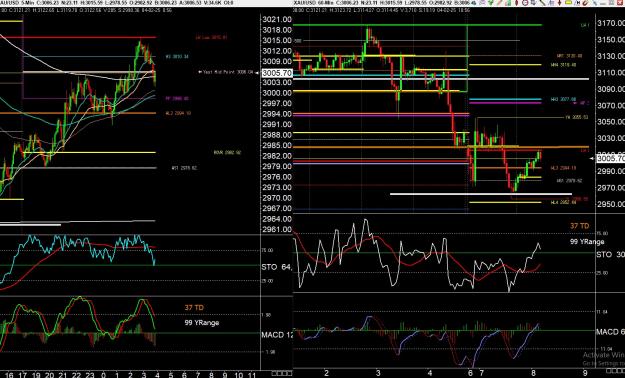Select the pink pencil drawing tool icon
Image resolution: width=625 pixels, height=378 pixels.
[x=500, y=2]
